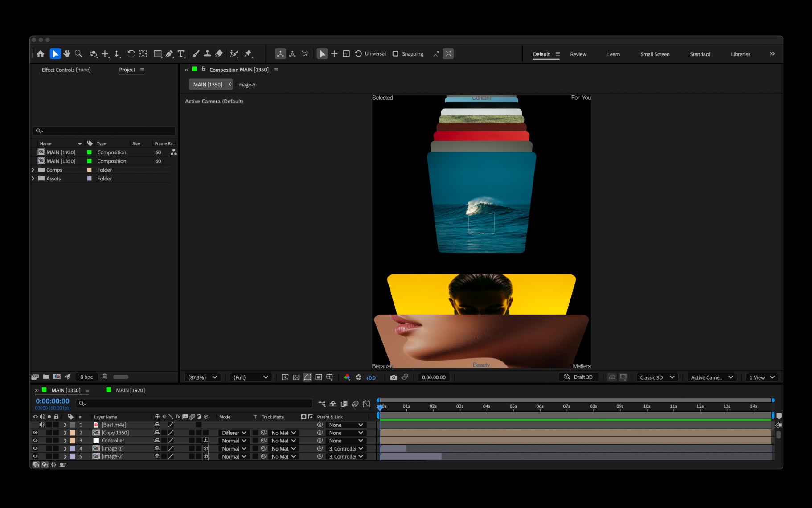This screenshot has width=812, height=508.
Task: Click the timeline at 05s marker
Action: [513, 406]
